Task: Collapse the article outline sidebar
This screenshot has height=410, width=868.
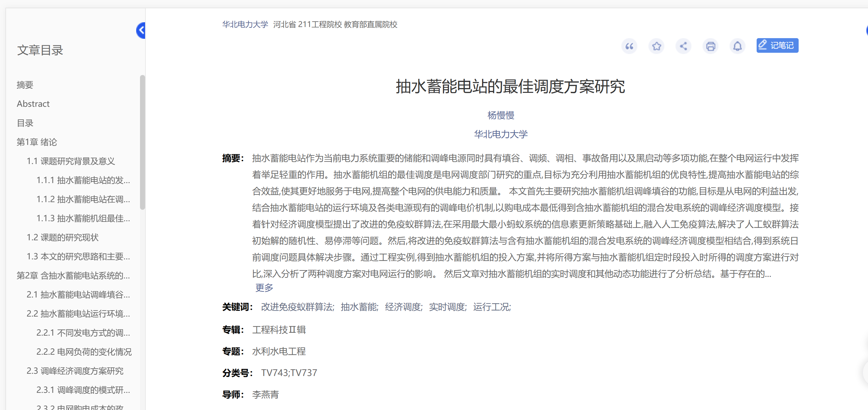Action: [141, 30]
